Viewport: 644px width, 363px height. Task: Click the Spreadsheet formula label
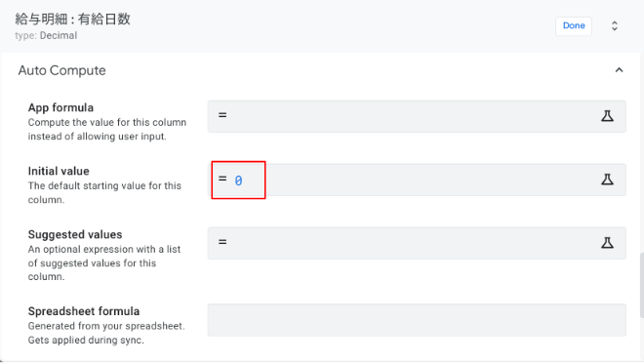(x=84, y=311)
